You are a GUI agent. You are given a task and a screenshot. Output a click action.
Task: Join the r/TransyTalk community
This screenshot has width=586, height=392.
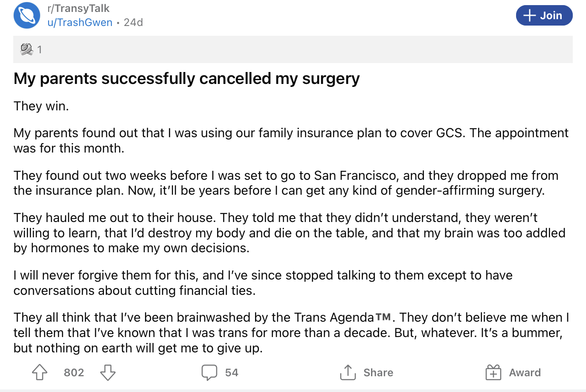(544, 15)
